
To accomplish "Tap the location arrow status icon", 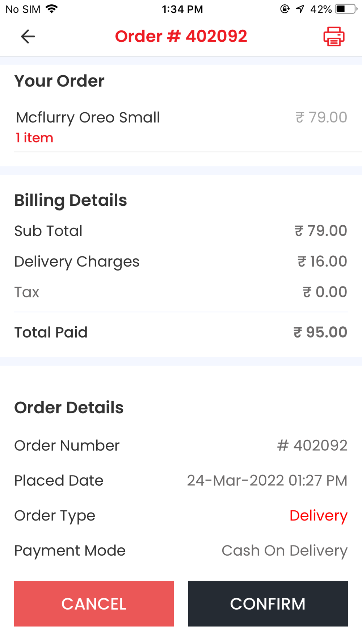I will coord(300,9).
